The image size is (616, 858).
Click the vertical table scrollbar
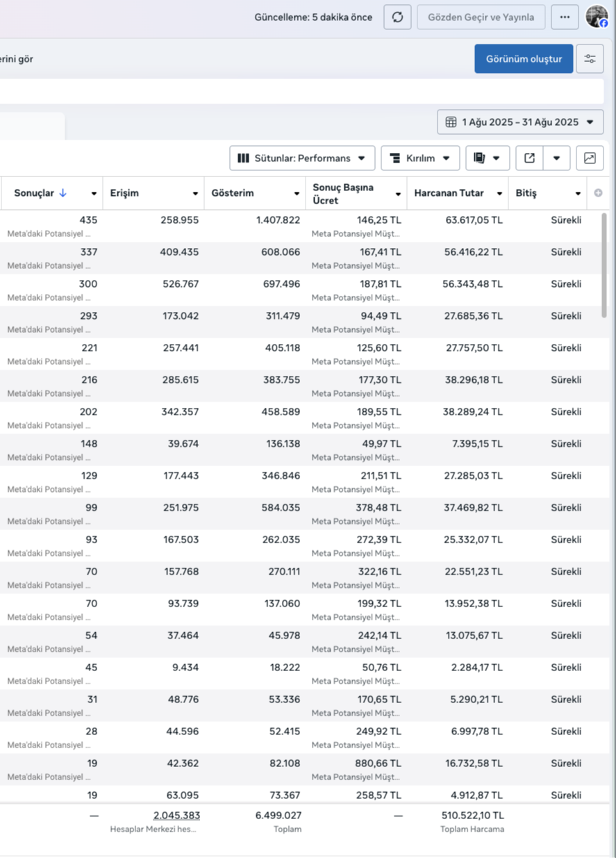[x=604, y=264]
